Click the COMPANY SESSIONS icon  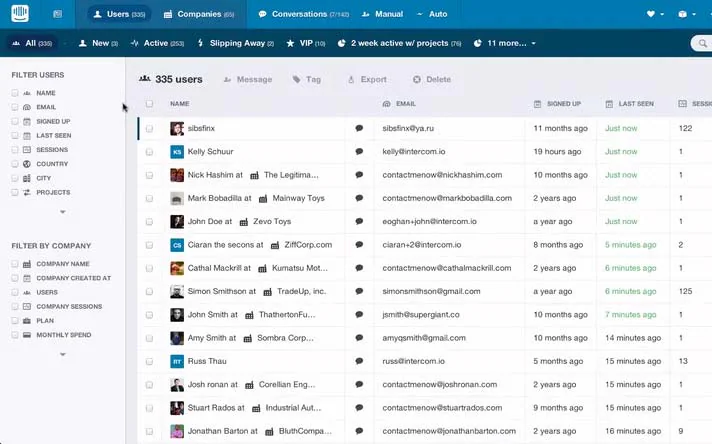click(x=27, y=306)
